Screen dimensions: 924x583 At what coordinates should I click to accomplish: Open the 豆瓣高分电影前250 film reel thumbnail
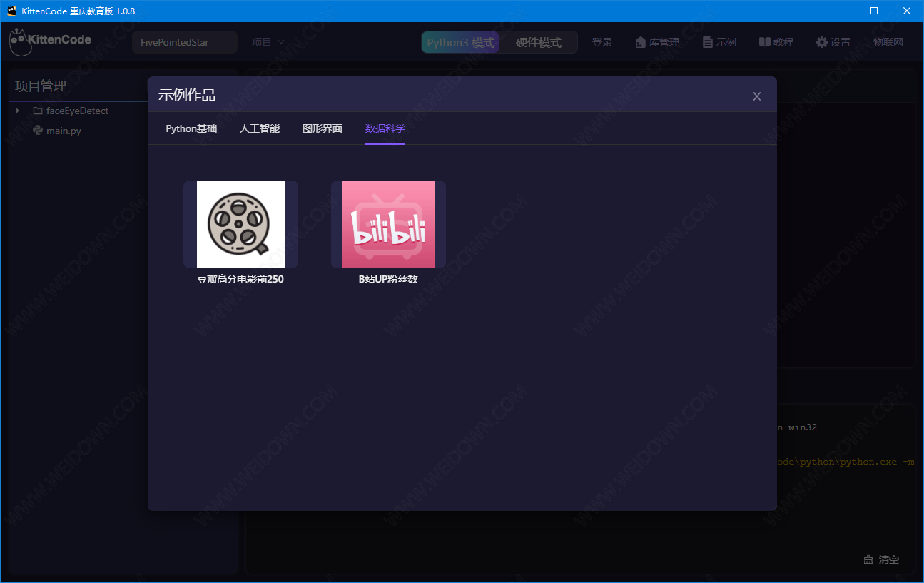coord(240,224)
